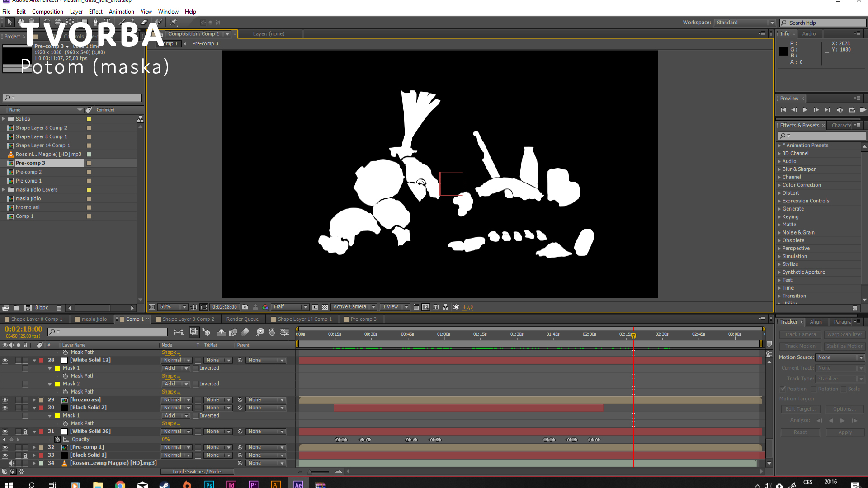The width and height of the screenshot is (868, 488).
Task: Click the yellow label swatch of Solids
Action: tap(89, 119)
